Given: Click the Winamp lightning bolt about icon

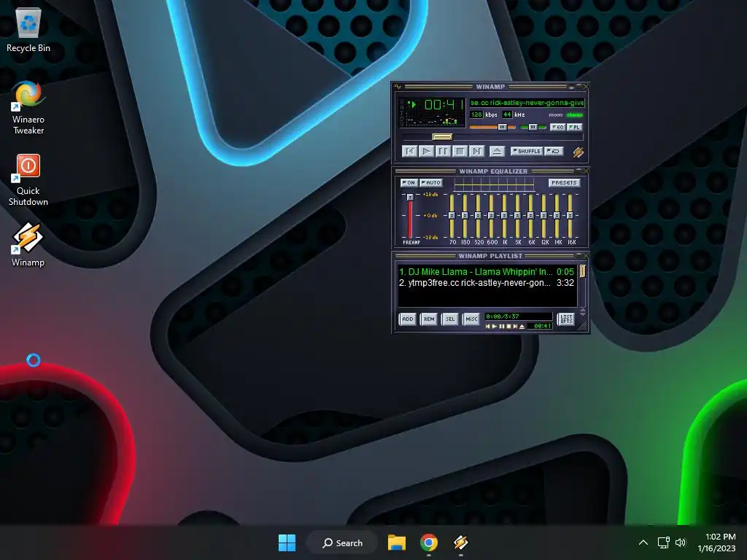Looking at the screenshot, I should pyautogui.click(x=578, y=152).
